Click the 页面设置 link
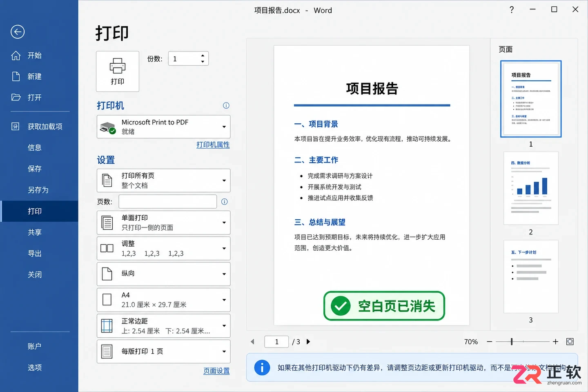The width and height of the screenshot is (588, 392). pos(216,371)
